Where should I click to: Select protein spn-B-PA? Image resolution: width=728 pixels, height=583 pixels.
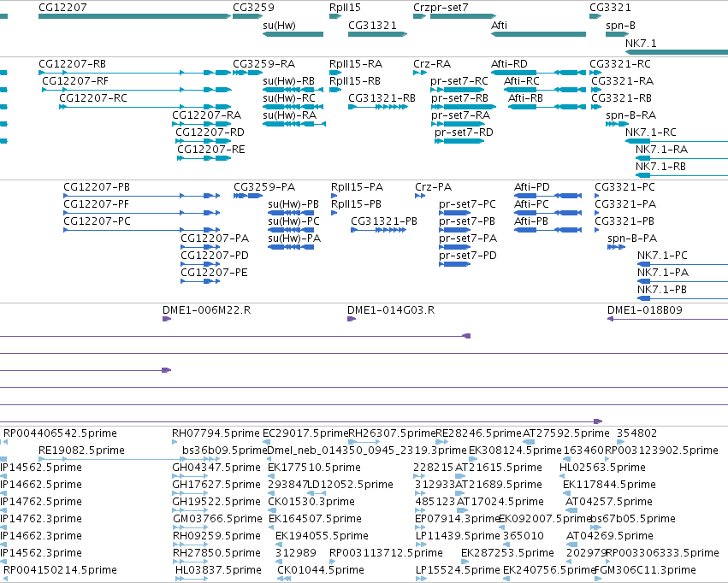pos(632,238)
